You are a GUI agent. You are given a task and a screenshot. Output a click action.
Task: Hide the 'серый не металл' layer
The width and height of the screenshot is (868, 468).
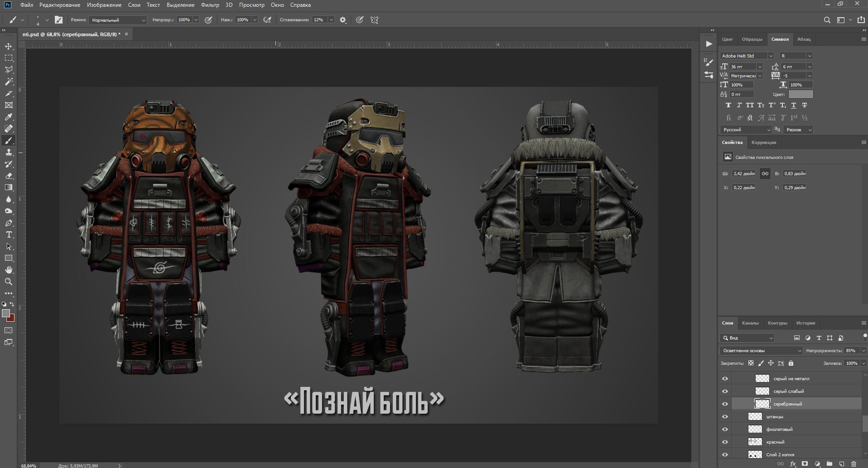725,378
